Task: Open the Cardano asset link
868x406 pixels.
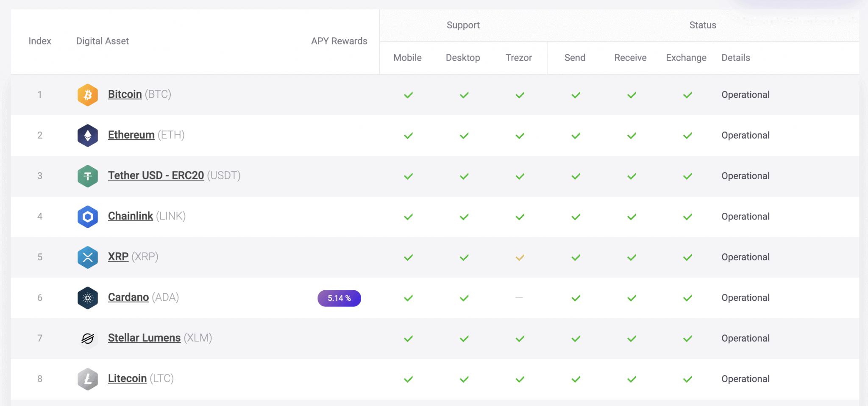Action: point(128,298)
